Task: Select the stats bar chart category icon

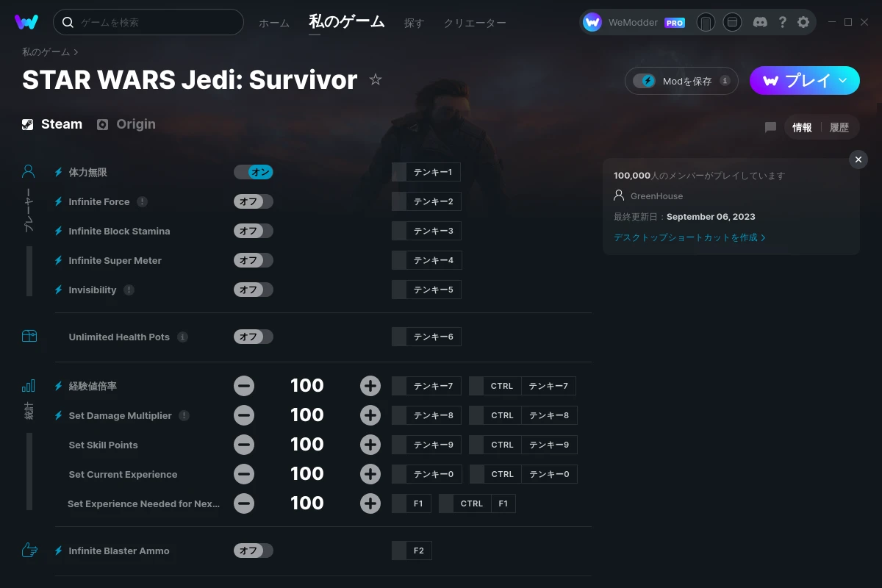Action: 29,385
